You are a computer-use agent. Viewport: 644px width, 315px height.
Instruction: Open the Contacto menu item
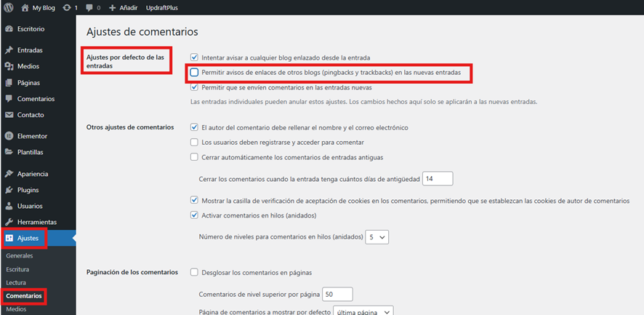[x=31, y=115]
